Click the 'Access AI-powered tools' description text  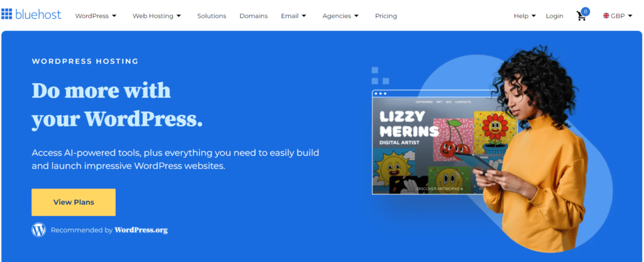coord(175,160)
